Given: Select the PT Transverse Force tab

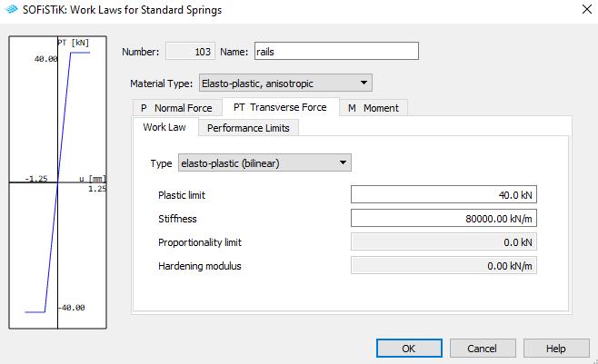Looking at the screenshot, I should (x=280, y=107).
